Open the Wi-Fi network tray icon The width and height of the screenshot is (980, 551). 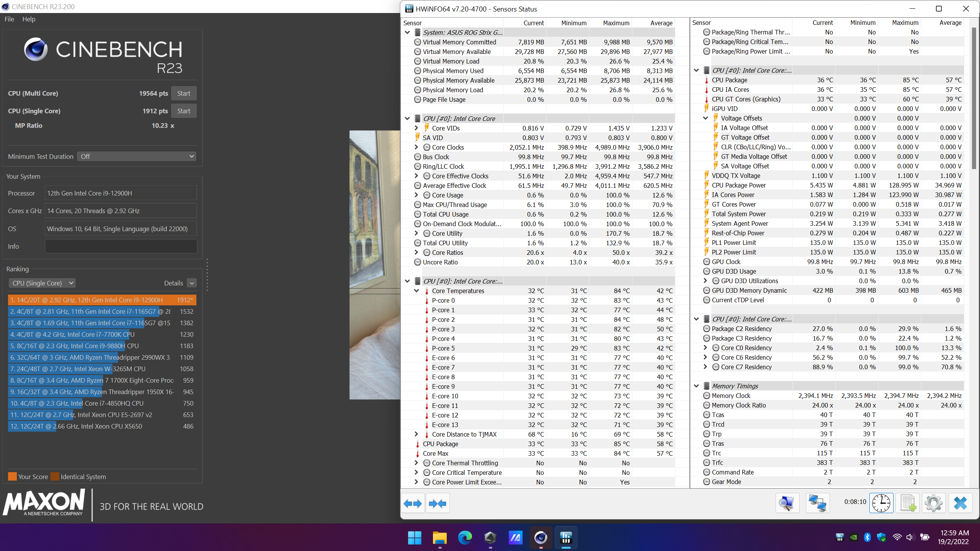pyautogui.click(x=897, y=537)
